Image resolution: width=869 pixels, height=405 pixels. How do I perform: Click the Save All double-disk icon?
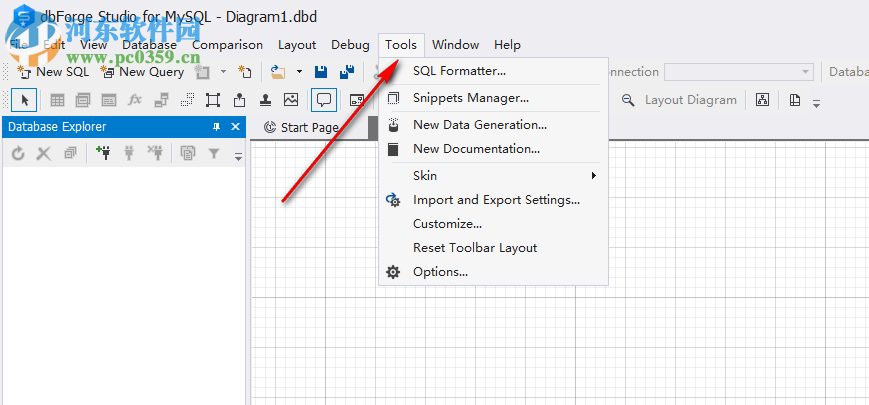pos(347,71)
